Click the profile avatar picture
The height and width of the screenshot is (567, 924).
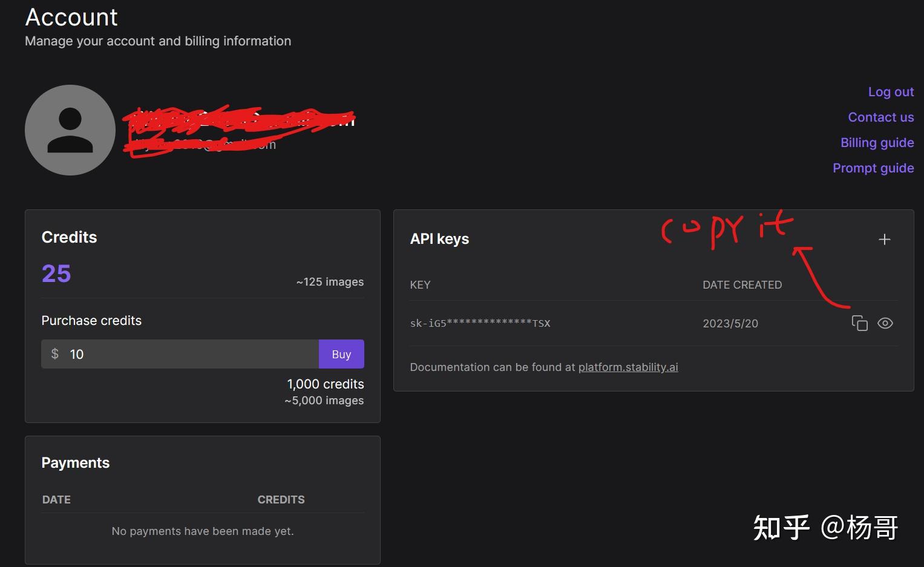[70, 130]
